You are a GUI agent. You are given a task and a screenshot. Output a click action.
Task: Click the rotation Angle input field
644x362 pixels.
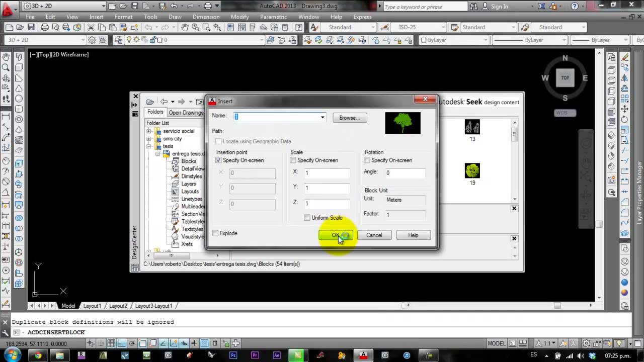pyautogui.click(x=405, y=173)
